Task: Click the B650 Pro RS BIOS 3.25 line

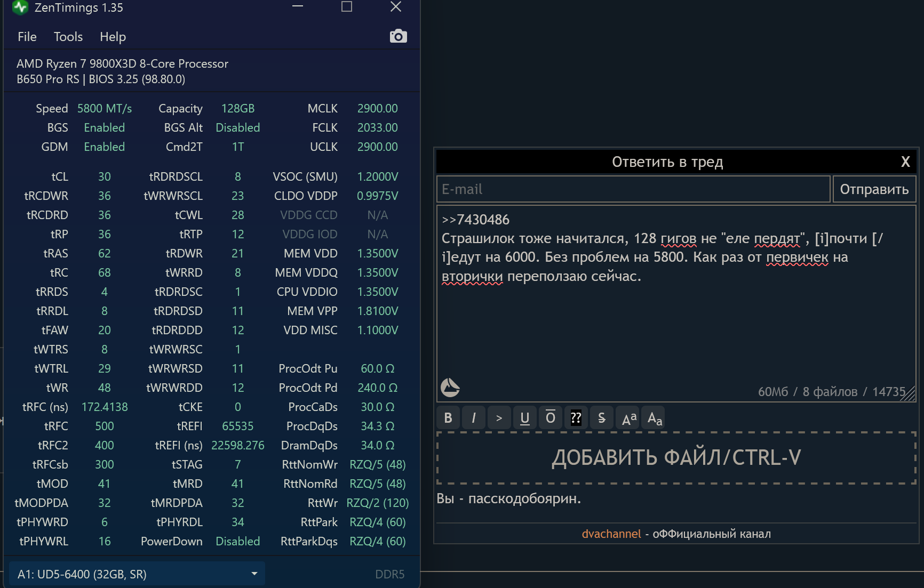Action: pos(101,79)
